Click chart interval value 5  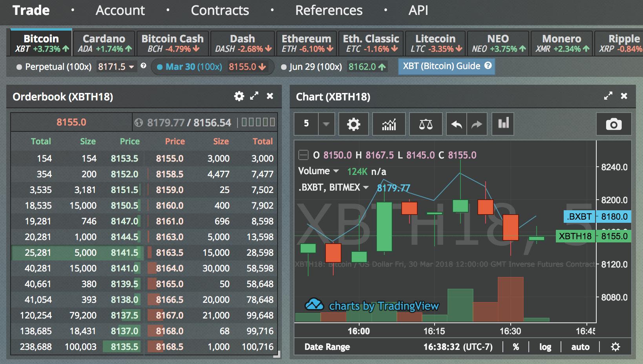pyautogui.click(x=306, y=124)
